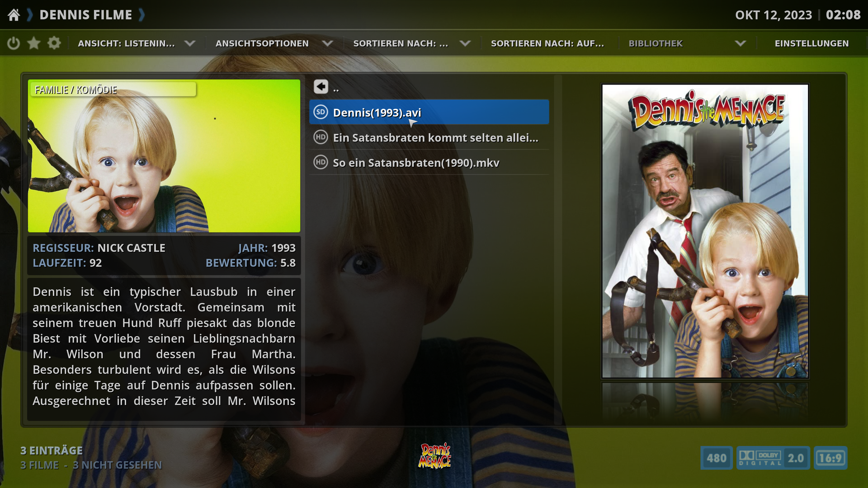Click the fanart thumbnail with slingshot boy
The height and width of the screenshot is (488, 868).
164,156
